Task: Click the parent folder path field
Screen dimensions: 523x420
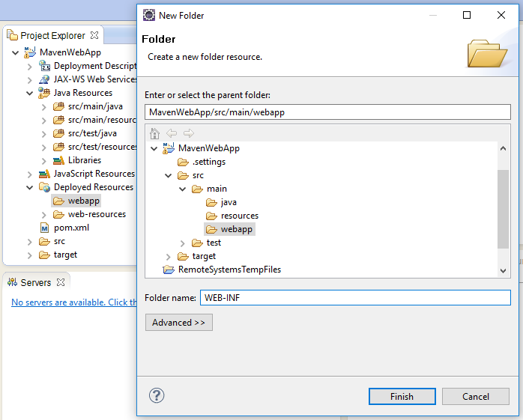Action: point(327,112)
